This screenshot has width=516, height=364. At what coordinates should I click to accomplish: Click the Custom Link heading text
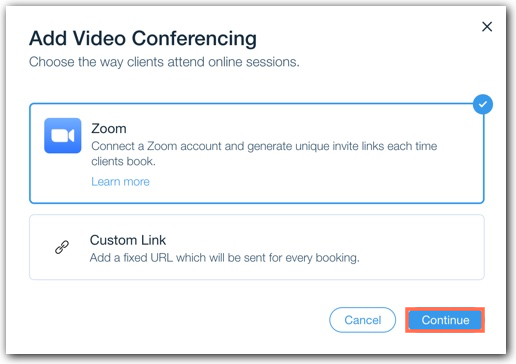[128, 240]
